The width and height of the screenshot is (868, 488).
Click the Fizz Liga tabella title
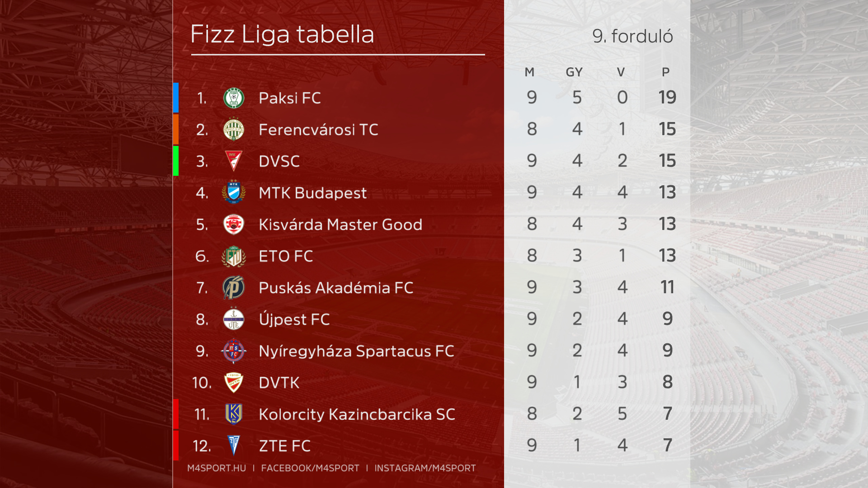click(x=283, y=34)
